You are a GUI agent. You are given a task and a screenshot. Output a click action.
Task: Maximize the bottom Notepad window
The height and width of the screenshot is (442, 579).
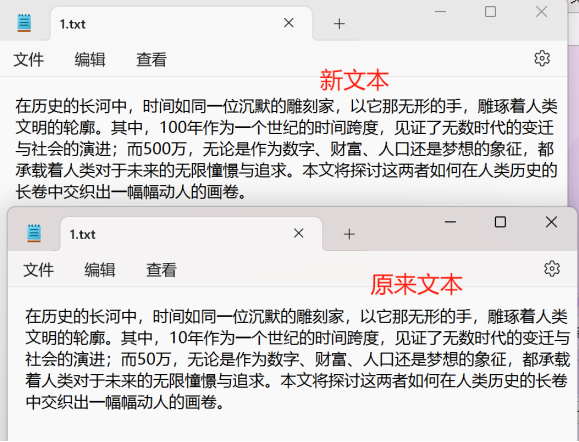point(500,222)
